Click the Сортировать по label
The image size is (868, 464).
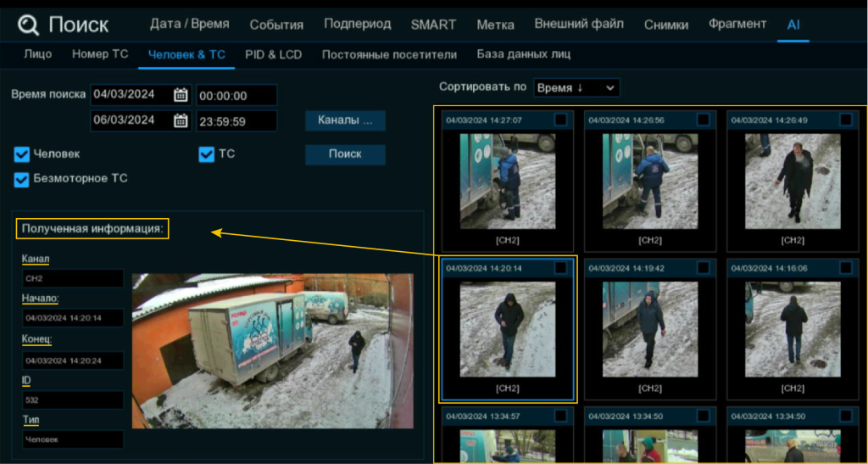tap(482, 87)
